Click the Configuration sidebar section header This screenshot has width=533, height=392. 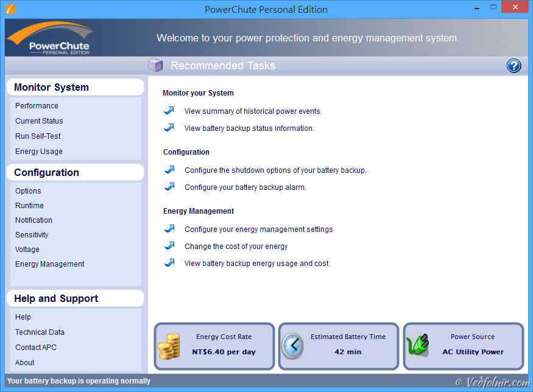point(75,172)
